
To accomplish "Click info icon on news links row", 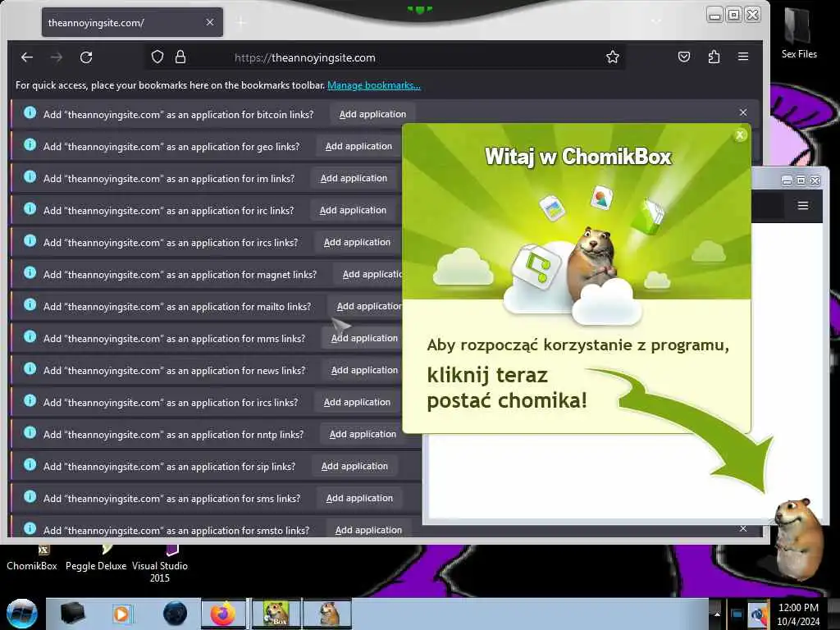I will point(30,368).
